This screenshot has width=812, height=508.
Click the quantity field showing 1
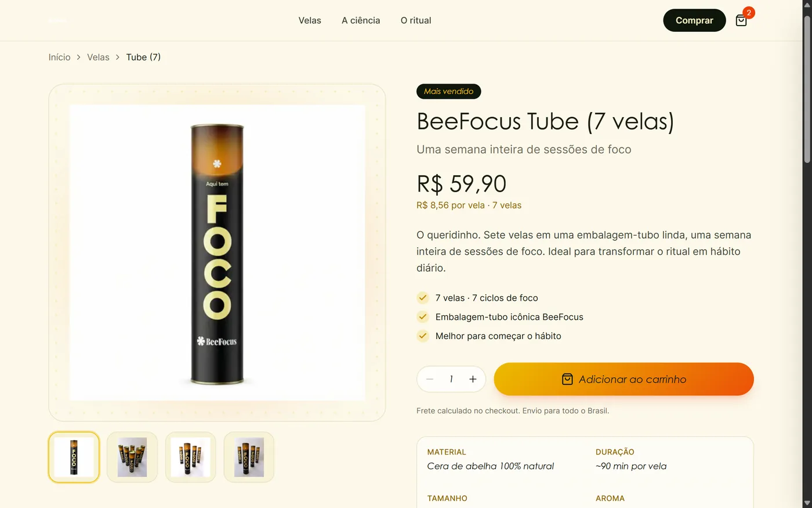point(451,379)
